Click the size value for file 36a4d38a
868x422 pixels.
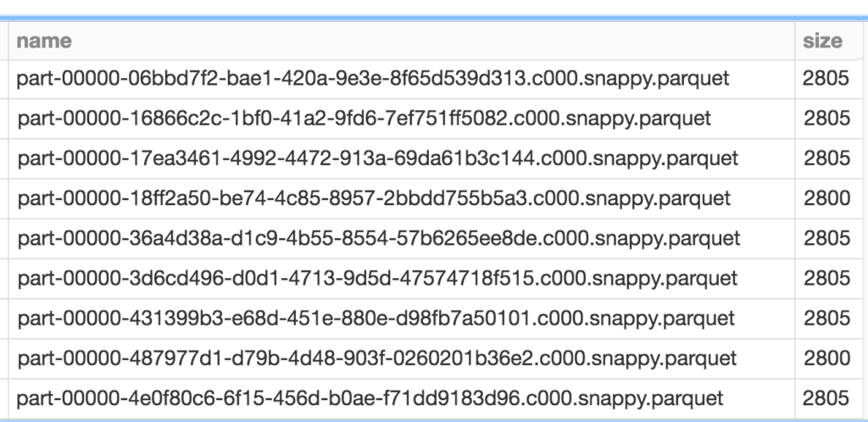click(x=826, y=238)
